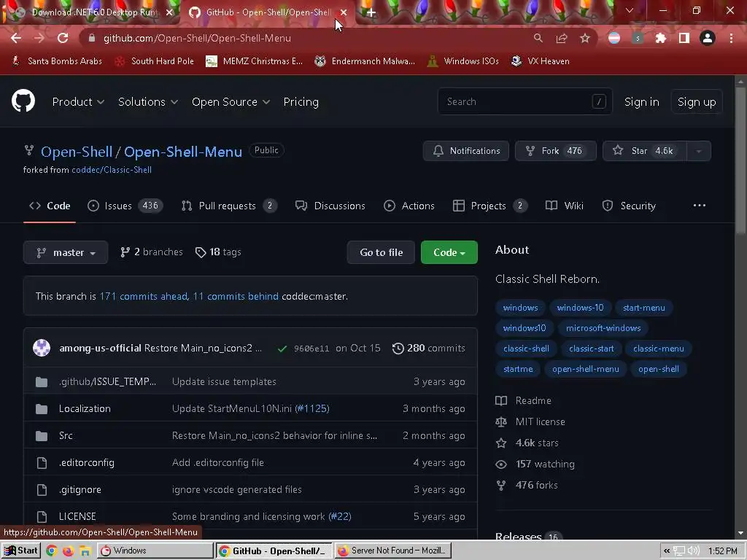Click the browser forward arrow
This screenshot has width=747, height=560.
(x=39, y=38)
